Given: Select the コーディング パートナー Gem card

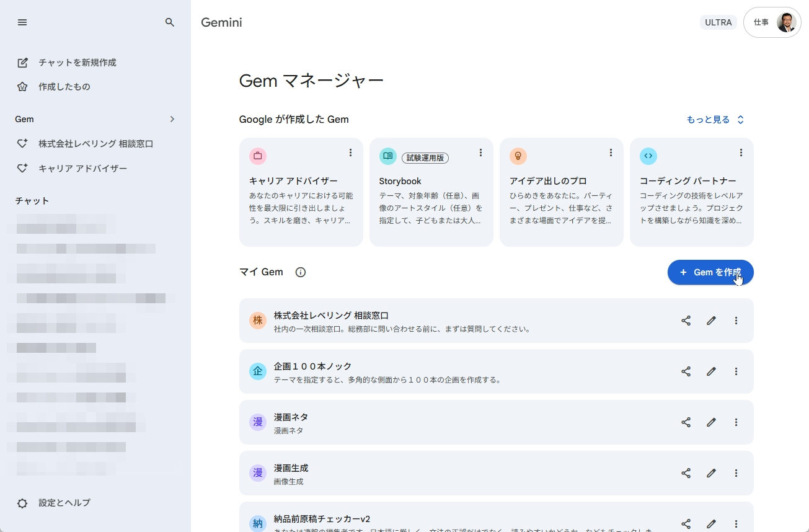Looking at the screenshot, I should coord(692,192).
